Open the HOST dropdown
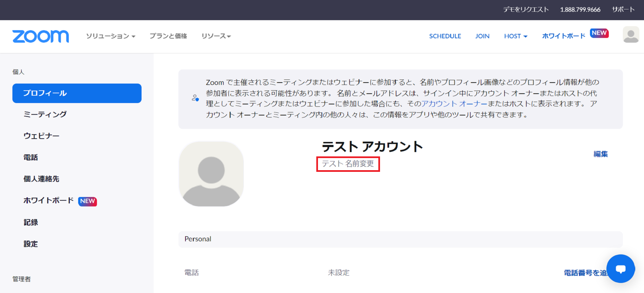Image resolution: width=644 pixels, height=293 pixels. tap(516, 36)
